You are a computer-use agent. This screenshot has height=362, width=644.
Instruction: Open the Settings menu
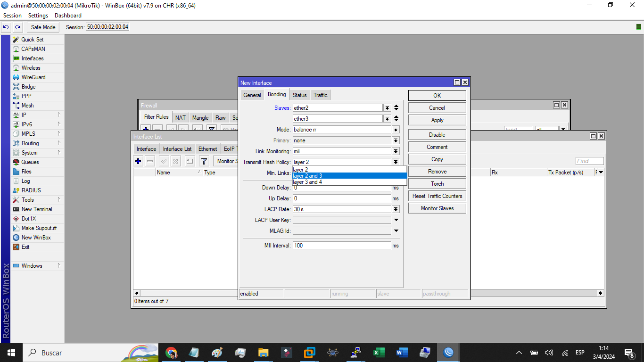(x=38, y=16)
